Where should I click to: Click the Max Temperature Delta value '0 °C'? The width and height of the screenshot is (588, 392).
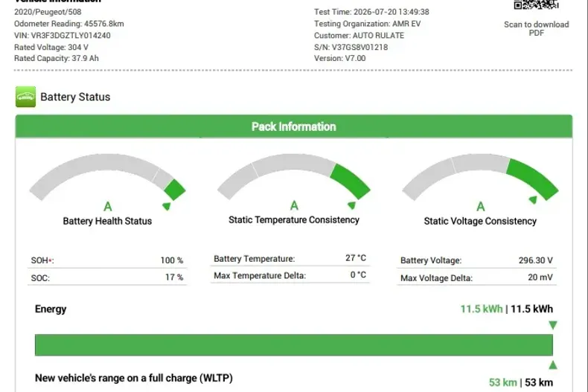point(358,274)
